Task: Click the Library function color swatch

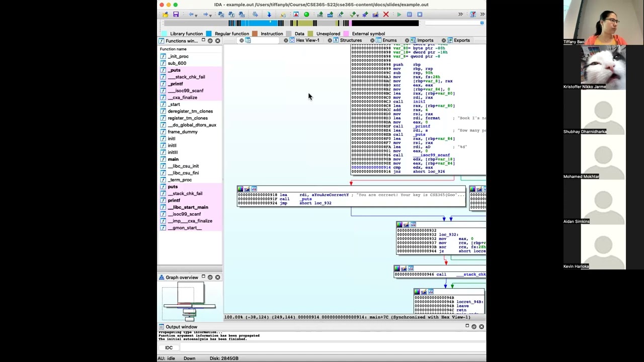Action: [x=164, y=34]
